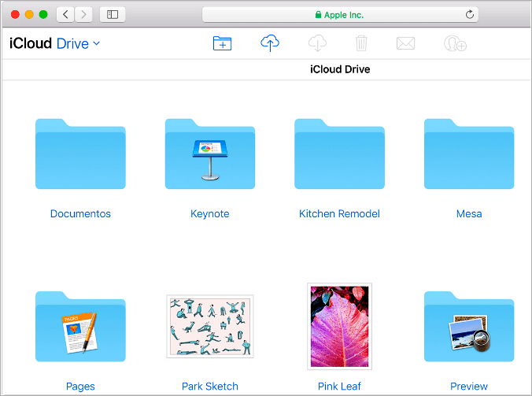
Task: Select the Pages folder icon
Action: click(x=80, y=327)
